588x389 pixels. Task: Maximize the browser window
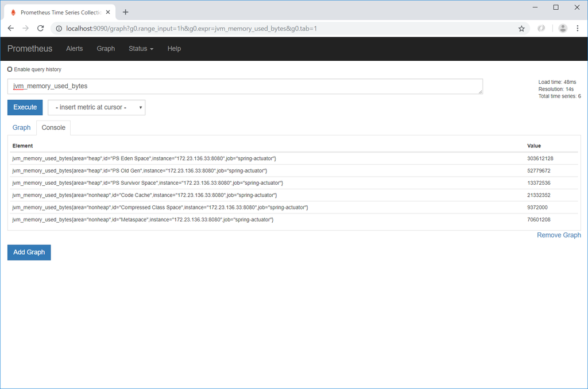[x=556, y=7]
